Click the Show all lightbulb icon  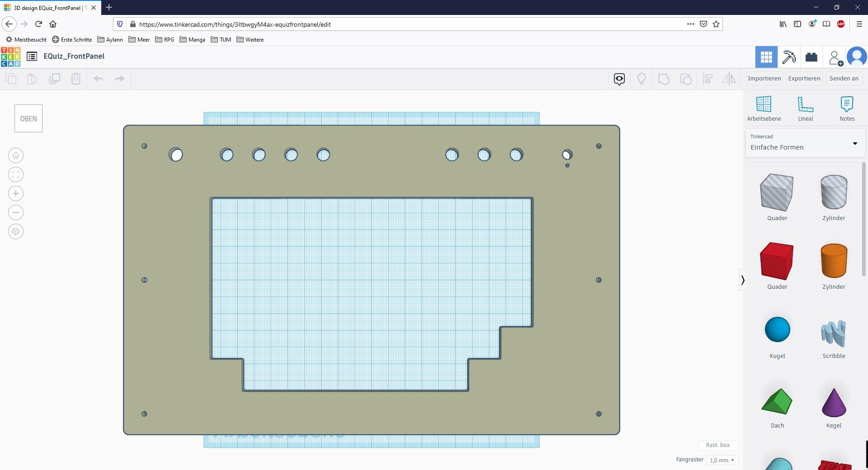[x=642, y=79]
